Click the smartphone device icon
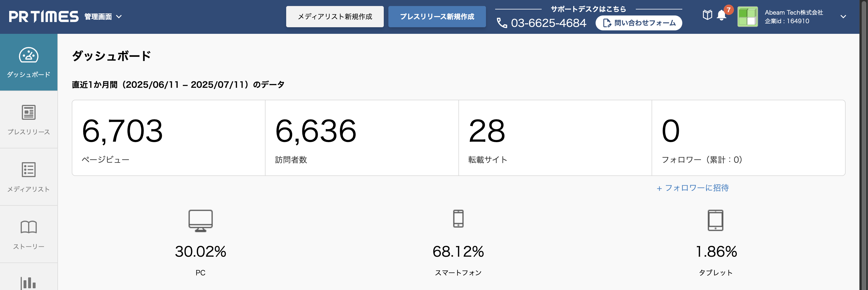This screenshot has height=290, width=868. (x=458, y=219)
